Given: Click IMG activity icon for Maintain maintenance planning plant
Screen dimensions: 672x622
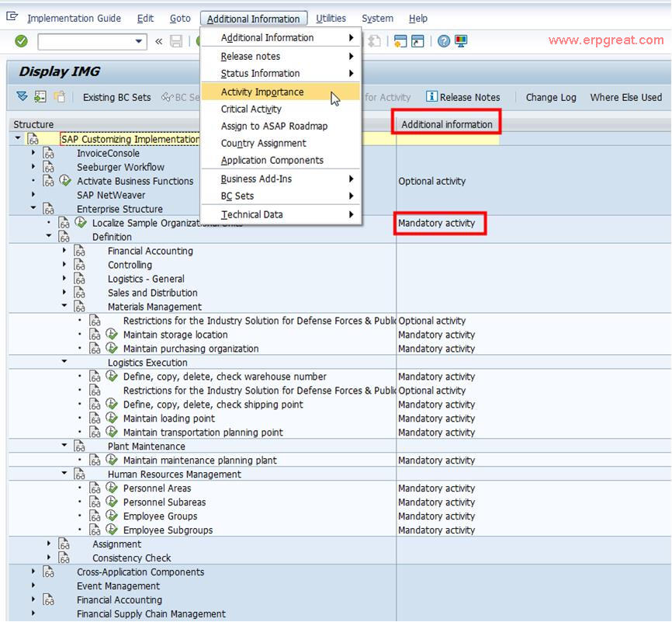Looking at the screenshot, I should (112, 460).
